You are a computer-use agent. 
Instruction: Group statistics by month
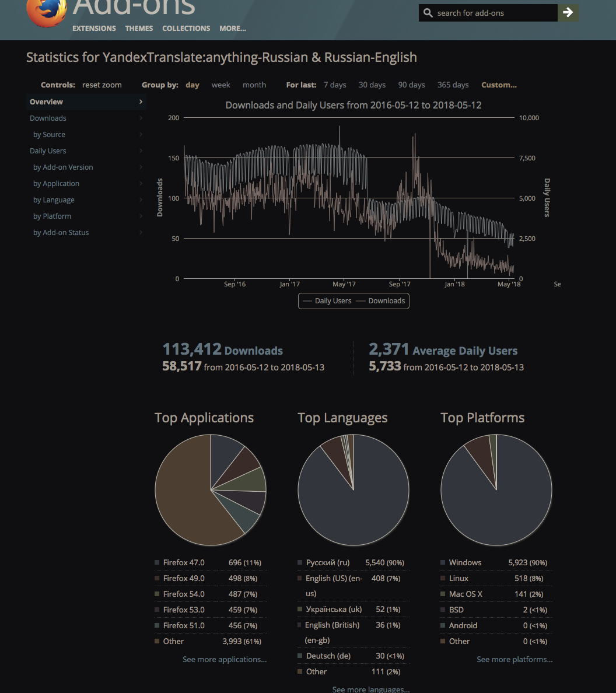point(254,85)
